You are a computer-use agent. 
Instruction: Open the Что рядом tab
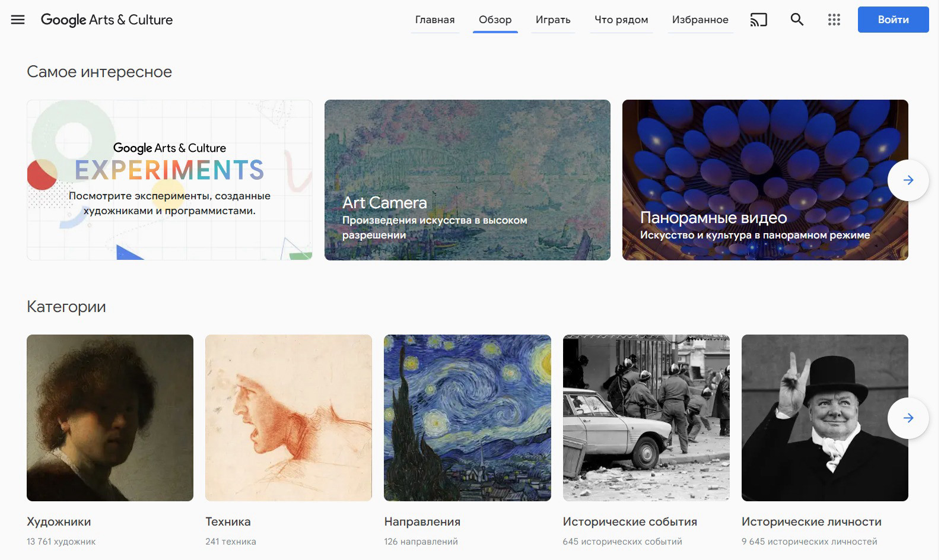(621, 20)
